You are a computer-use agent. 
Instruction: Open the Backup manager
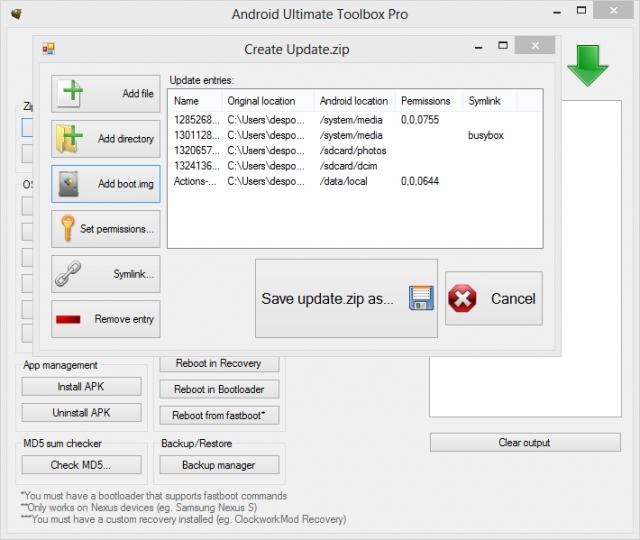point(219,465)
